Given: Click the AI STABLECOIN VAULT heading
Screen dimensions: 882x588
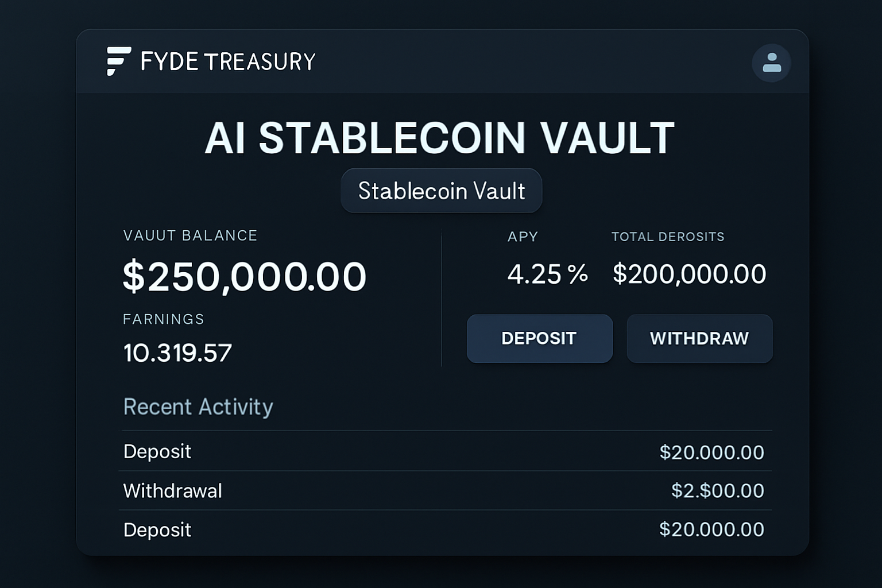Looking at the screenshot, I should coord(440,136).
